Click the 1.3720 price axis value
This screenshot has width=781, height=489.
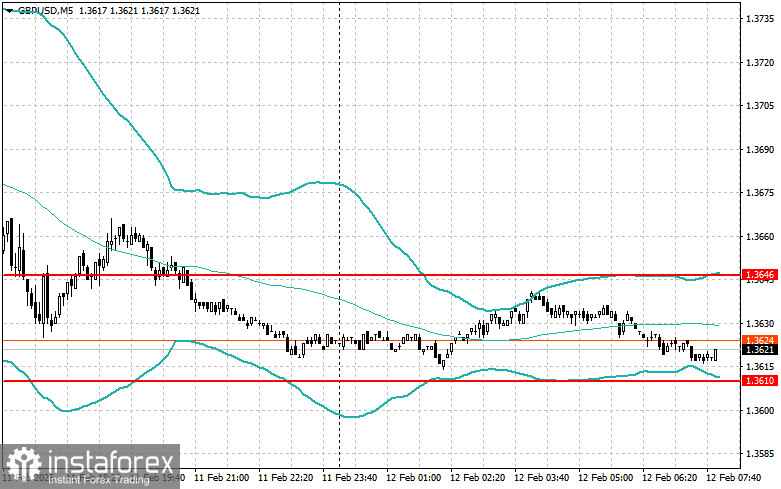[760, 63]
